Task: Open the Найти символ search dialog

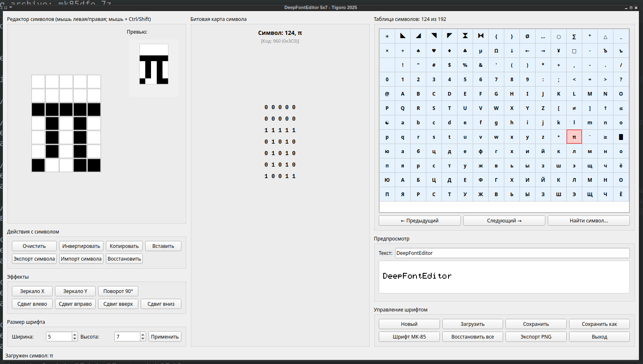Action: (x=588, y=221)
